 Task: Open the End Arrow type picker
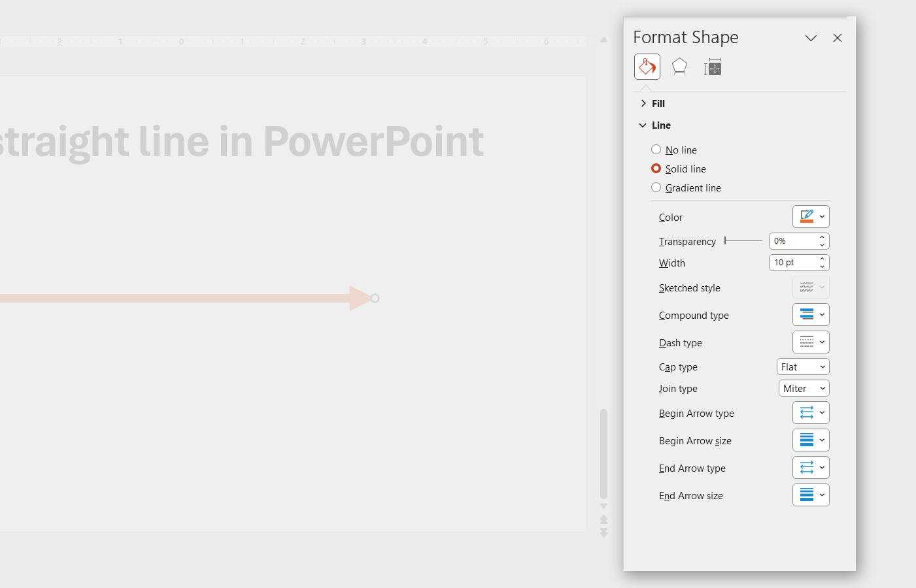811,467
